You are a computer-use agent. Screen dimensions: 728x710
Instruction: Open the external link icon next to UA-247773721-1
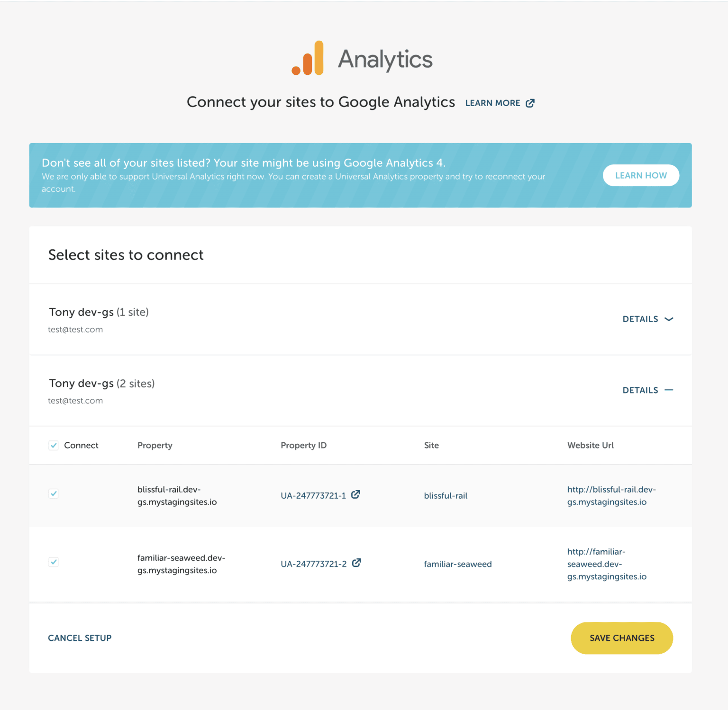coord(355,494)
